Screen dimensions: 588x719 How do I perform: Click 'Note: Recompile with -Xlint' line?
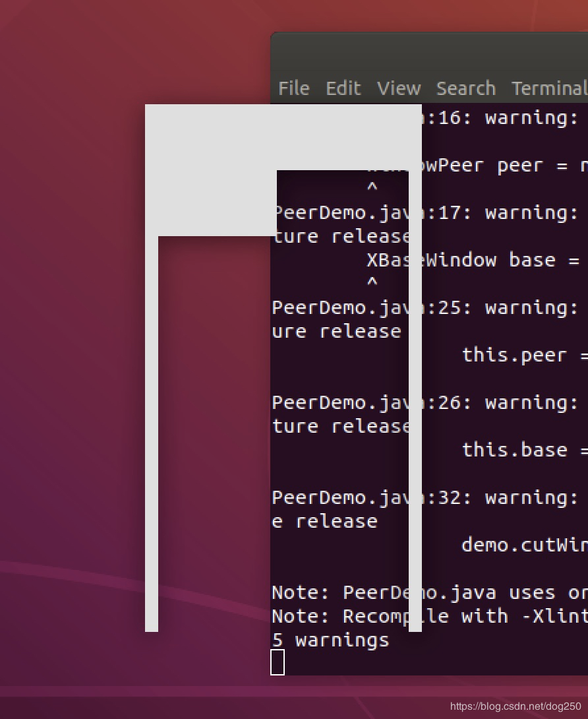pos(429,616)
